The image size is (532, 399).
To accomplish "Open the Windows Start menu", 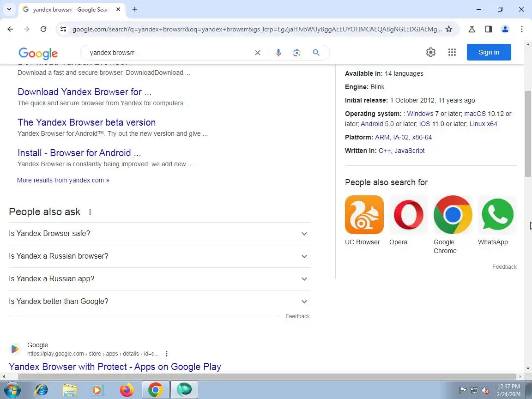I will click(12, 390).
